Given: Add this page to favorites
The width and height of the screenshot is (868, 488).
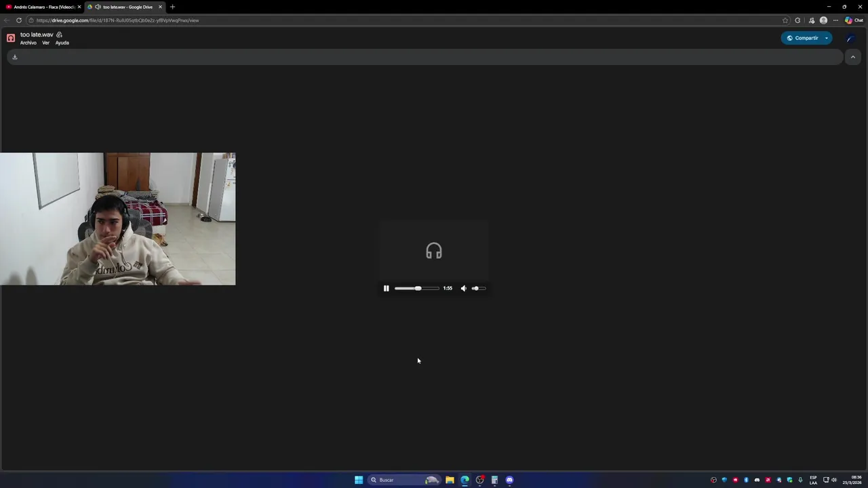Looking at the screenshot, I should tap(785, 20).
